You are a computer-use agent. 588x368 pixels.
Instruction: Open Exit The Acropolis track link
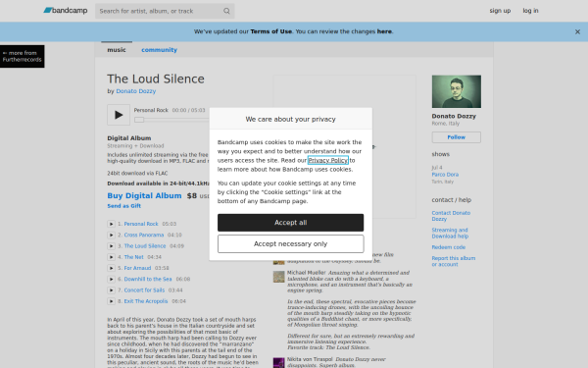(x=146, y=301)
